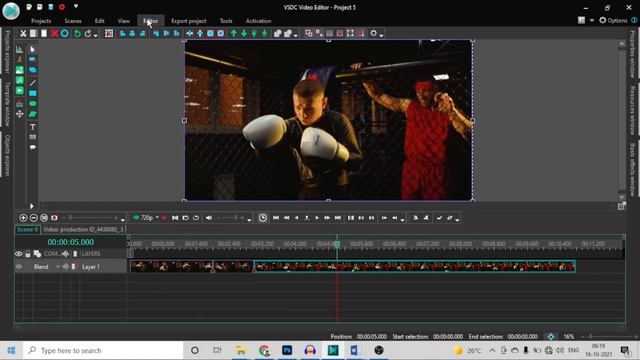Add a video object
Image resolution: width=640 pixels, height=360 pixels.
point(20,91)
